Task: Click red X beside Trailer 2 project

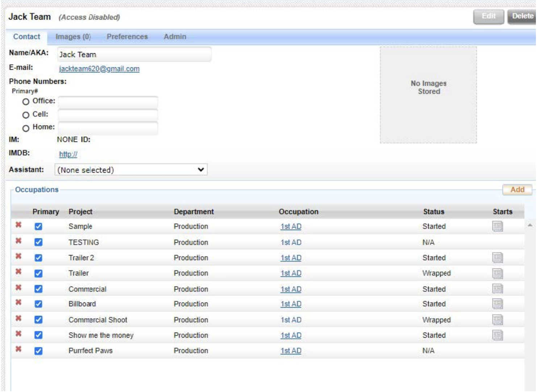Action: tap(18, 256)
